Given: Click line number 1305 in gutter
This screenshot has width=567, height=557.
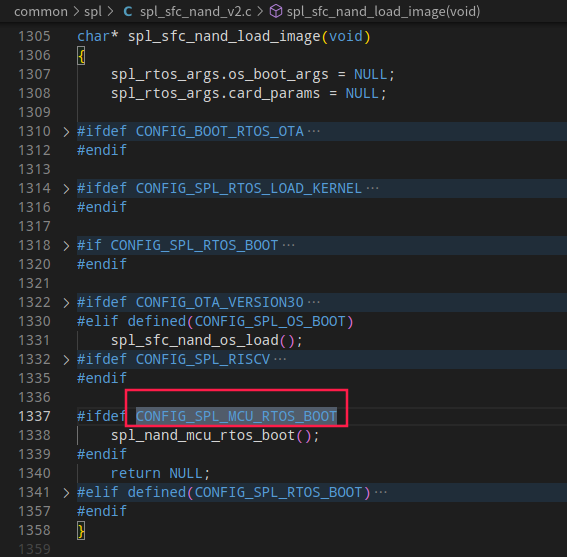Looking at the screenshot, I should pyautogui.click(x=34, y=37).
